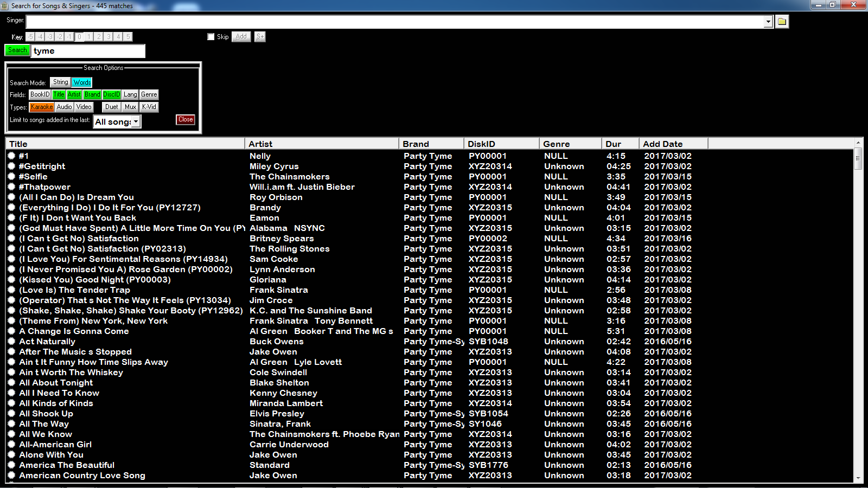Sort the list by the Brand column
868x488 pixels.
click(432, 144)
